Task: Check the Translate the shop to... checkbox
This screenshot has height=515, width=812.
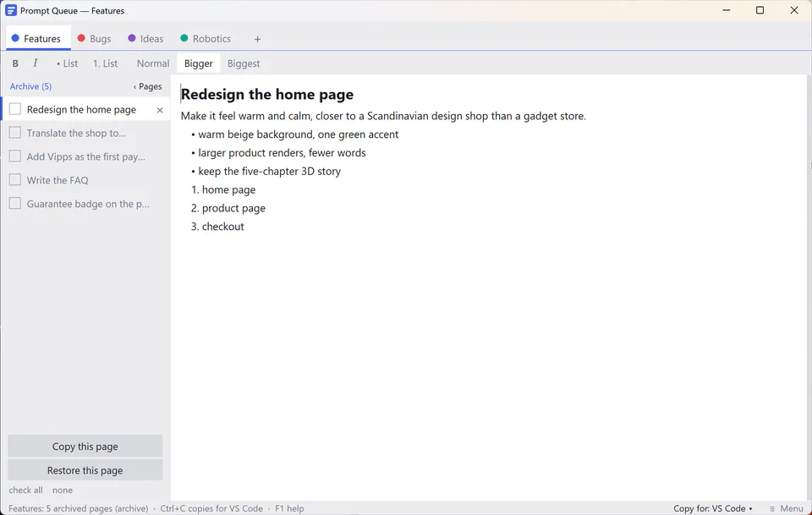Action: [15, 133]
